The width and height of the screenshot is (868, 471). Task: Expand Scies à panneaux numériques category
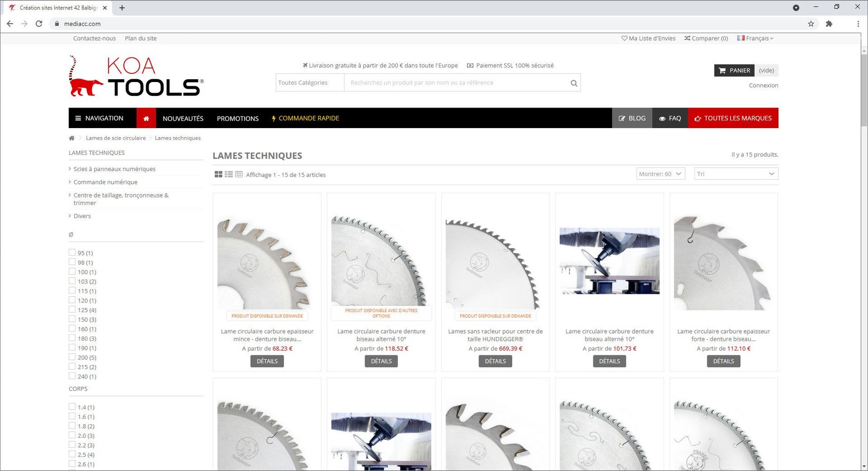[x=114, y=169]
